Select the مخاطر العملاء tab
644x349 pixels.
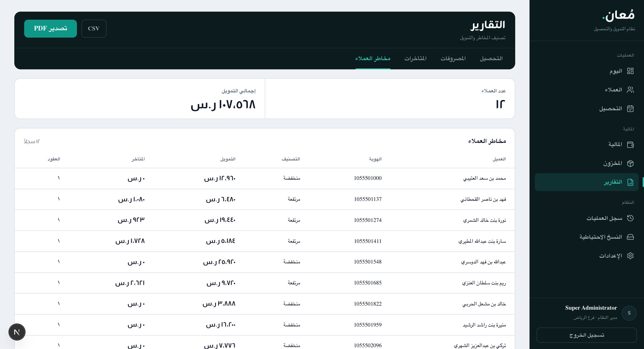[x=373, y=58]
